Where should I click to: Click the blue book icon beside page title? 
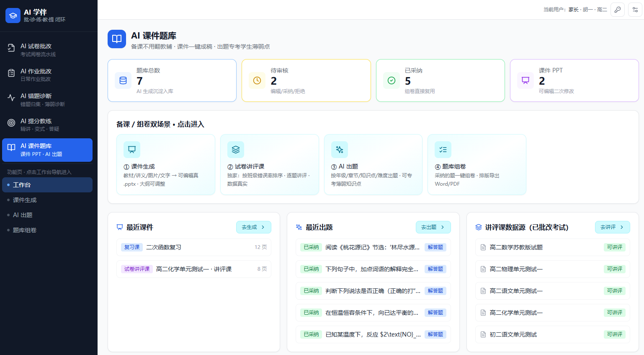tap(117, 39)
